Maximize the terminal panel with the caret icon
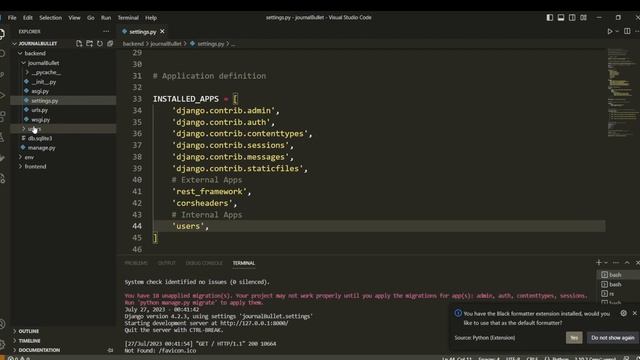 (627, 263)
